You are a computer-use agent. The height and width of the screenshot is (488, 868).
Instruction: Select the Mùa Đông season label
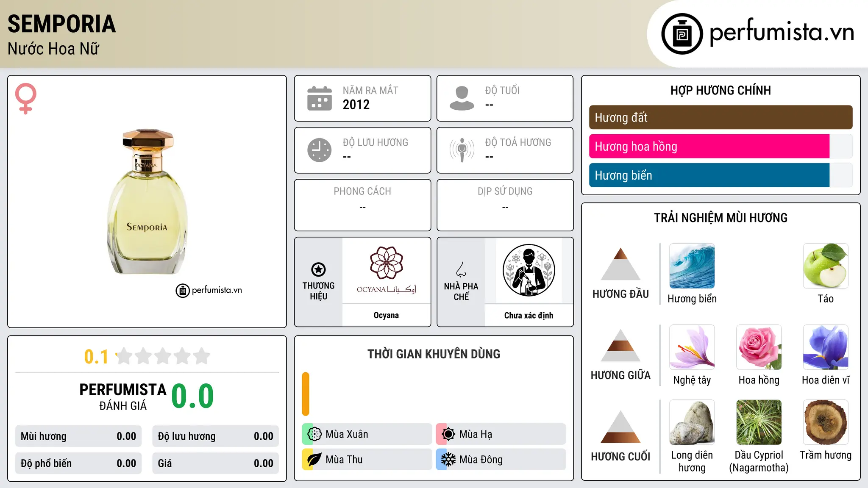click(x=481, y=460)
